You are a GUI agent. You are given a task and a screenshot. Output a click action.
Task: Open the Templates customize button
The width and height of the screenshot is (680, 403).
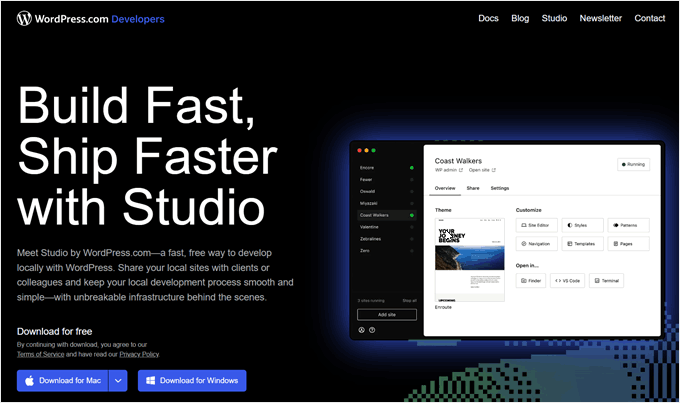582,244
